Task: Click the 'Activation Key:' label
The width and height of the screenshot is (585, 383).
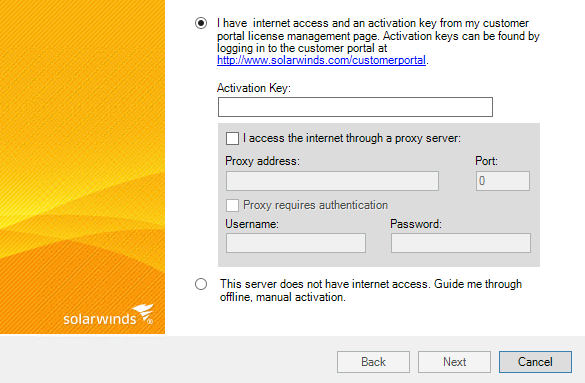Action: 254,88
